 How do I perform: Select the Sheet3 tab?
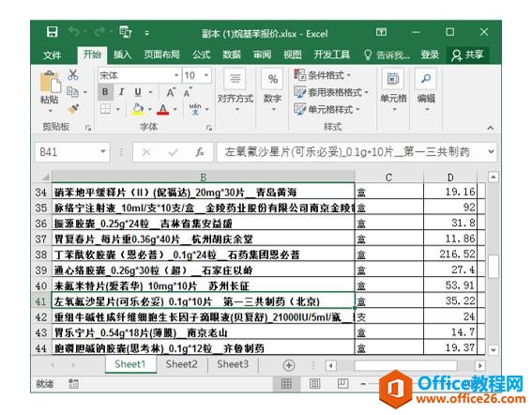tap(233, 364)
